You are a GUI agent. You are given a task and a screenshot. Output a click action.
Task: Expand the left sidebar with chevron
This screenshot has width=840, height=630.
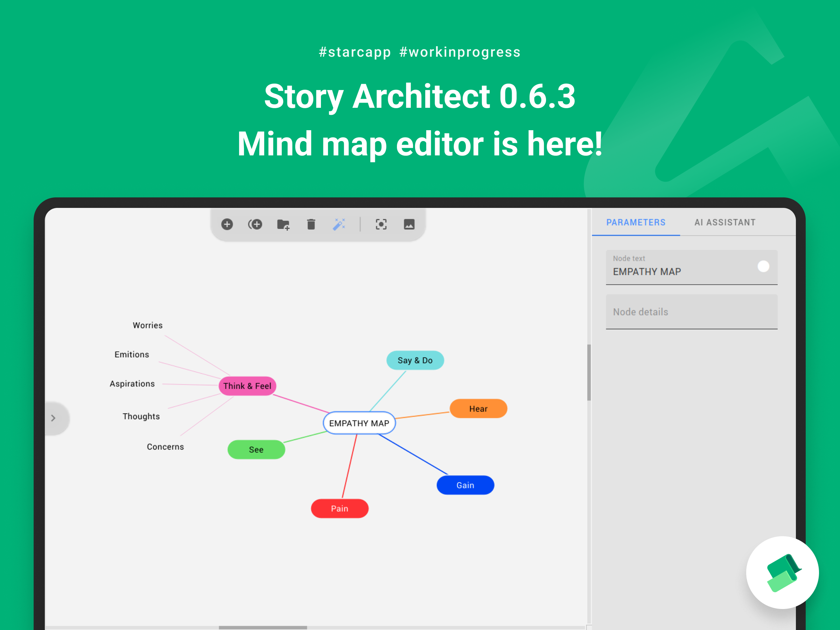[x=54, y=418]
